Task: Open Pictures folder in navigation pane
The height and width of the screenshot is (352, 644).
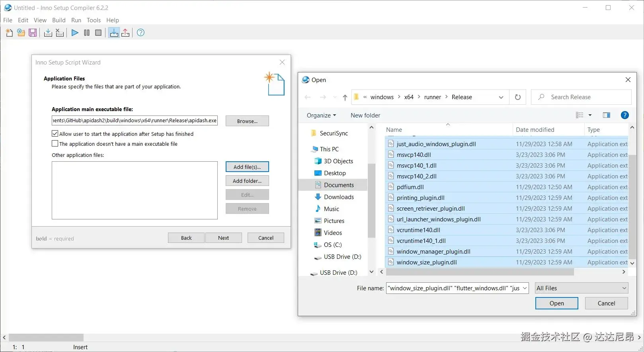Action: click(x=334, y=221)
